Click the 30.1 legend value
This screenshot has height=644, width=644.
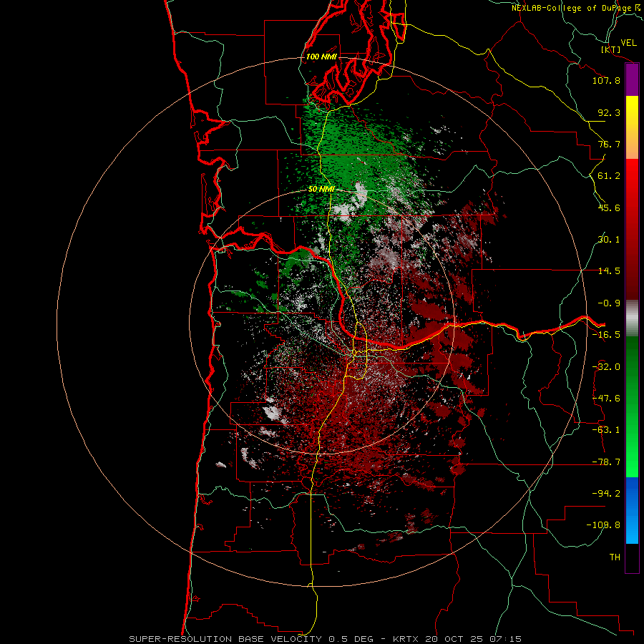click(x=609, y=239)
